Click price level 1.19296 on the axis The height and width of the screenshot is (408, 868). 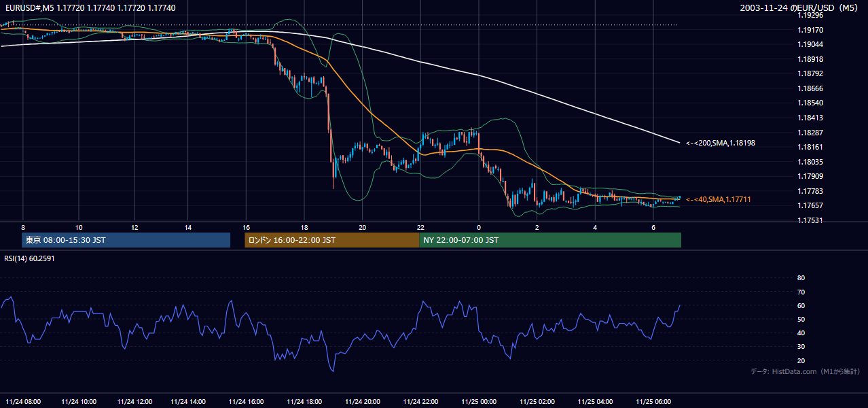pos(810,15)
